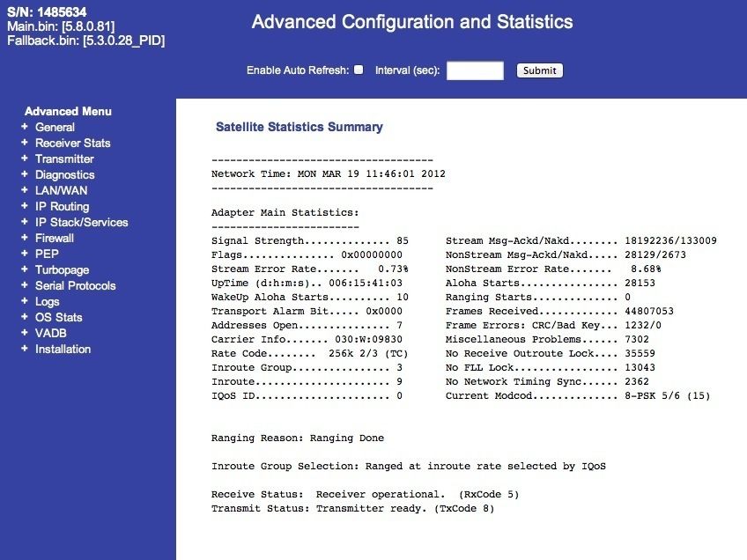The height and width of the screenshot is (560, 747).
Task: Expand the General menu plus icon
Action: click(x=25, y=127)
